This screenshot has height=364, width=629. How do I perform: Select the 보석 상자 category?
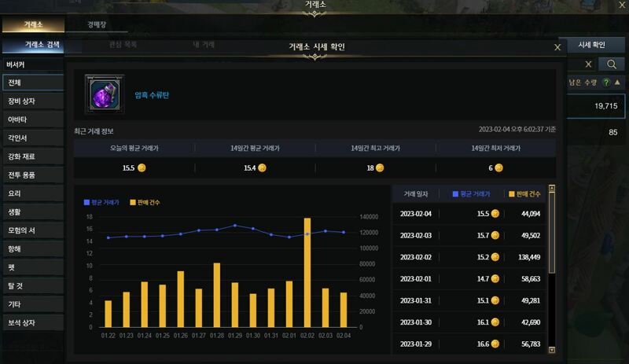click(x=33, y=322)
